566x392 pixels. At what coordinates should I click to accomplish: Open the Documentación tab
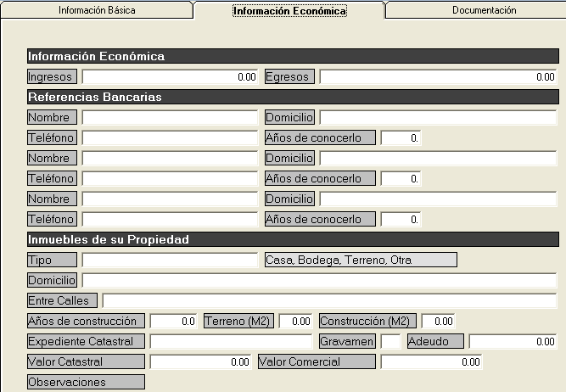coord(484,11)
